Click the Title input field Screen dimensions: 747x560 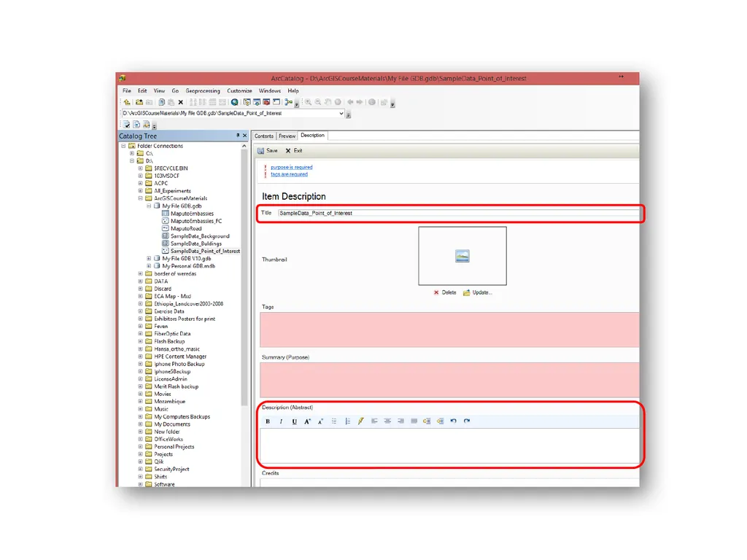point(458,213)
